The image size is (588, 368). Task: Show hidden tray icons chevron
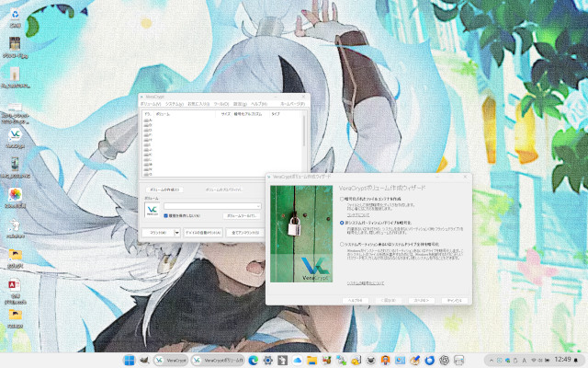point(492,361)
